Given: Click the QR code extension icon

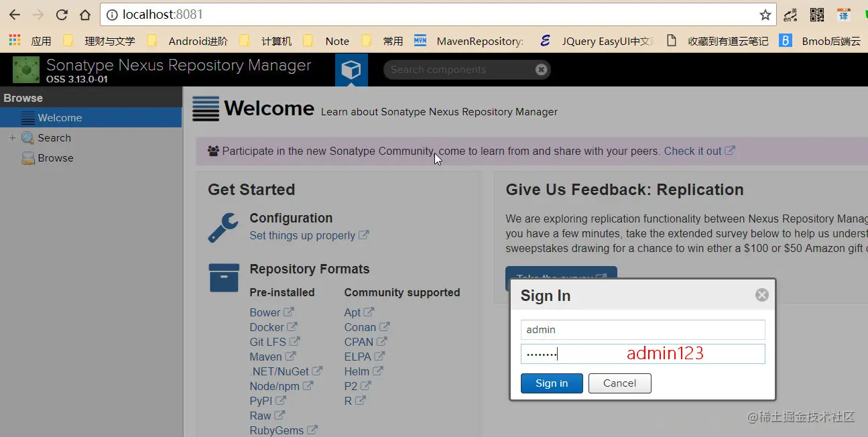Looking at the screenshot, I should point(816,15).
